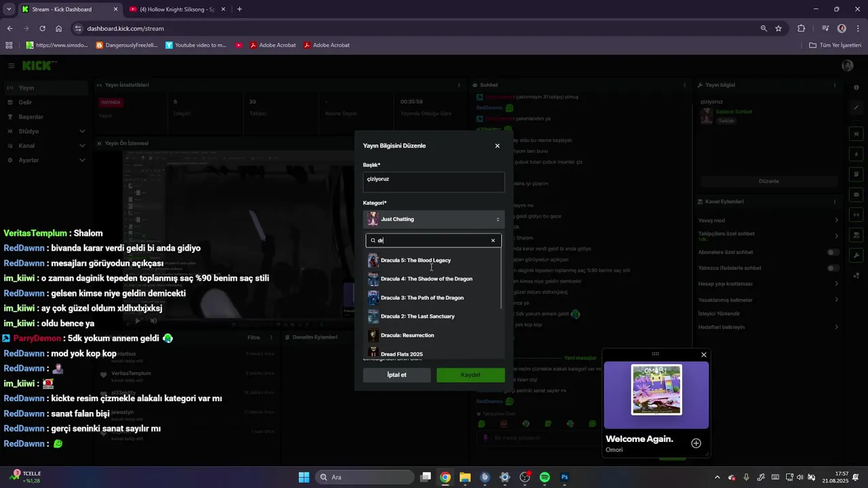Open Yayın bilgisi panel options menu
Image resolution: width=868 pixels, height=488 pixels.
(x=835, y=85)
